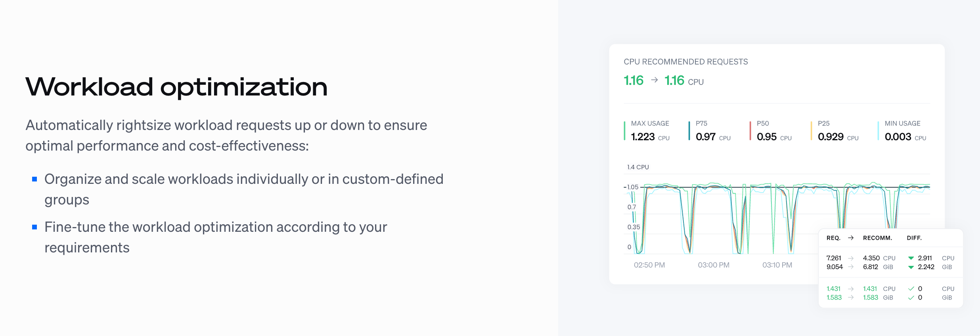Select the DIFF. column header
980x336 pixels.
(x=914, y=238)
